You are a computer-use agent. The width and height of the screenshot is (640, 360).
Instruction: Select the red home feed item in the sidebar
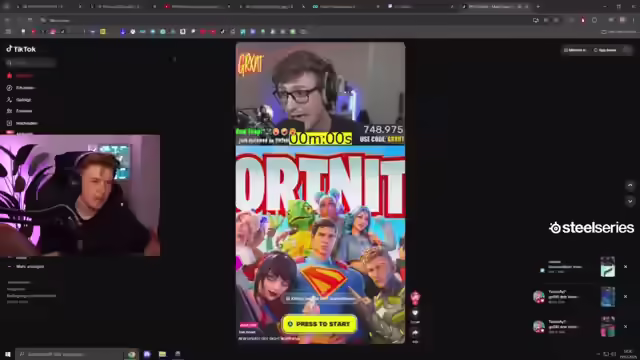click(20, 76)
